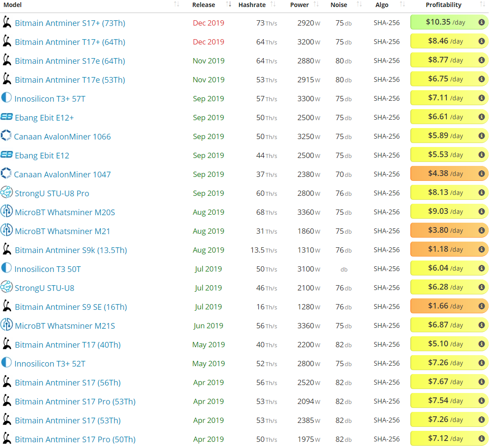Click the Power column header
The image size is (490, 448).
coord(299,5)
